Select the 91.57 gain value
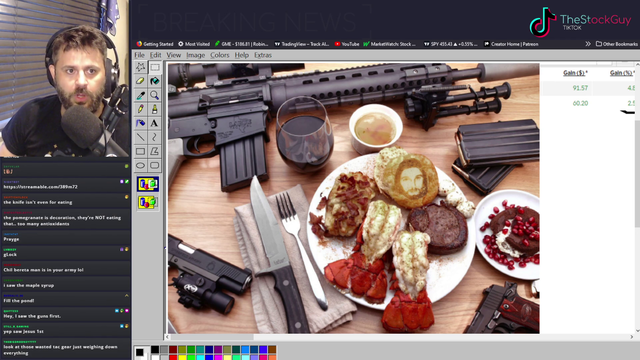Image resolution: width=640 pixels, height=360 pixels. point(580,88)
